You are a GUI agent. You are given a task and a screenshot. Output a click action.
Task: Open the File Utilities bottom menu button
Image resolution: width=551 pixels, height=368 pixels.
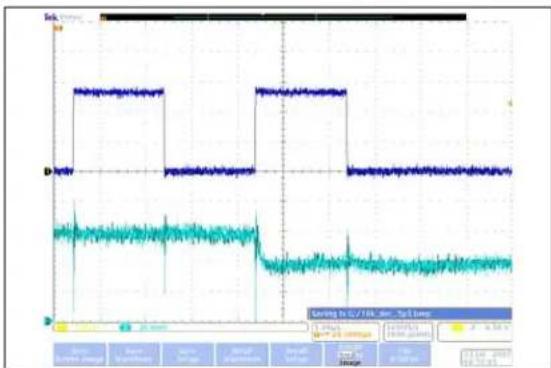coord(405,355)
